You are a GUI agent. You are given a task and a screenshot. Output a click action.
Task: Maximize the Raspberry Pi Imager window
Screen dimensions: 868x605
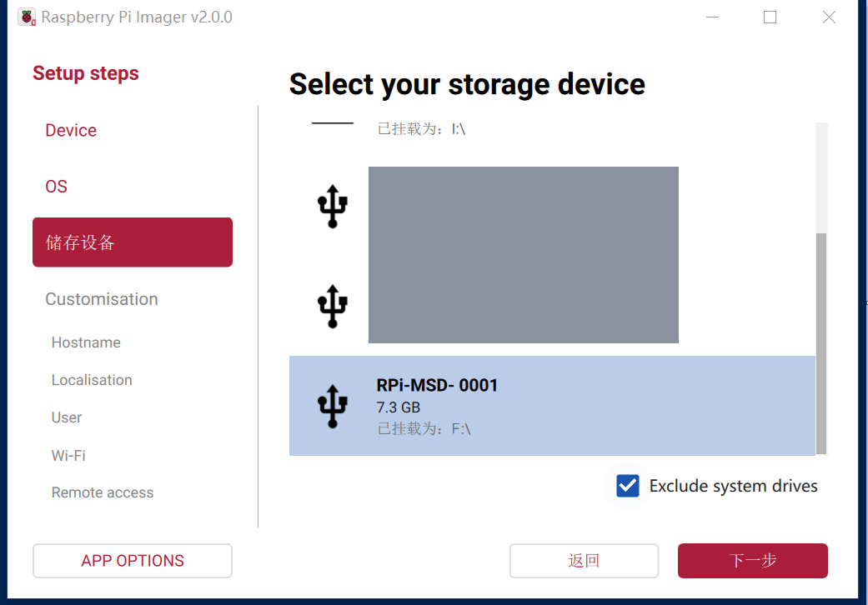[770, 17]
